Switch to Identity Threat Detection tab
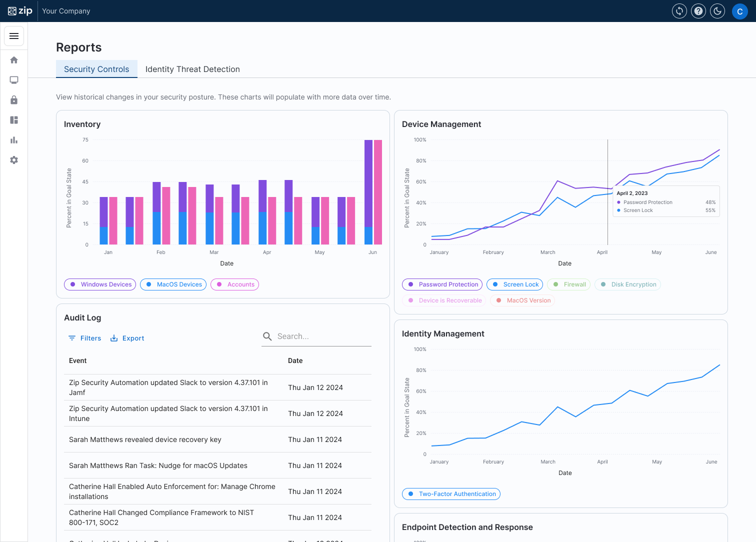The width and height of the screenshot is (756, 542). click(192, 69)
